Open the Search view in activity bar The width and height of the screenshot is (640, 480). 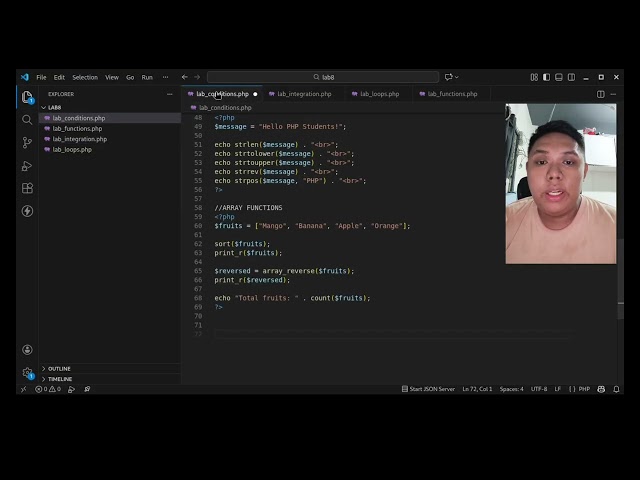[27, 120]
